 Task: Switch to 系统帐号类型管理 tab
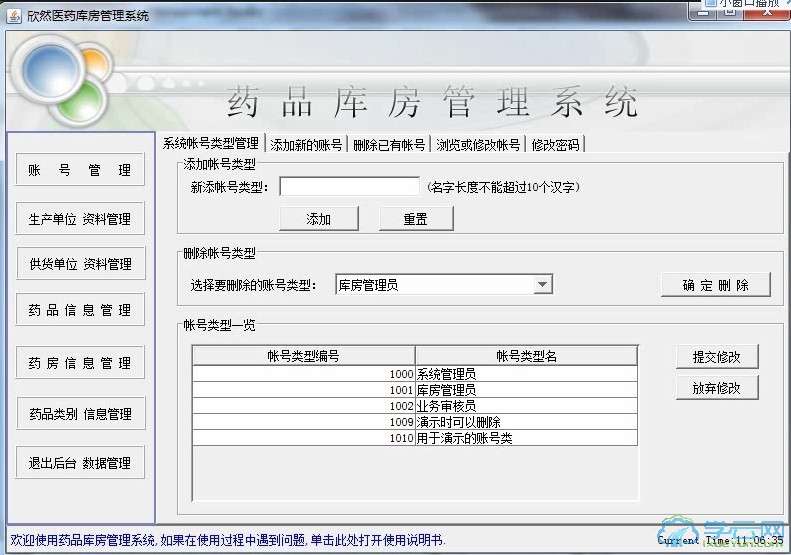pyautogui.click(x=211, y=144)
